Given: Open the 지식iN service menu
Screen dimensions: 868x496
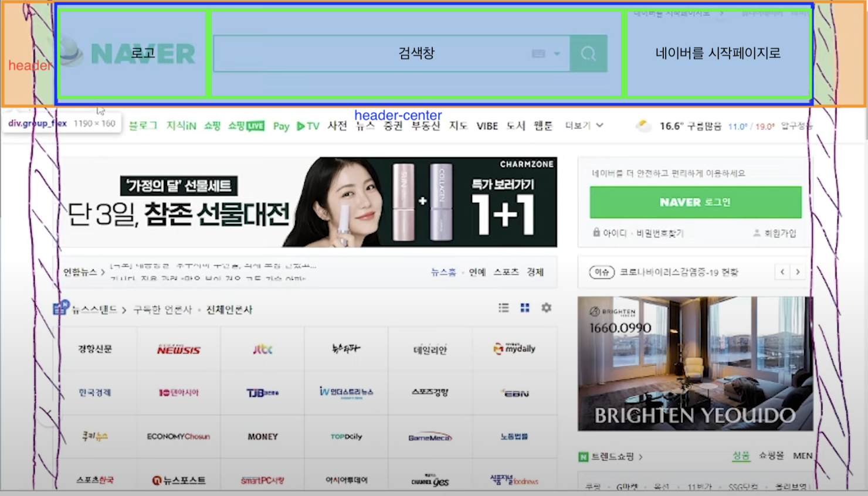Looking at the screenshot, I should 181,125.
